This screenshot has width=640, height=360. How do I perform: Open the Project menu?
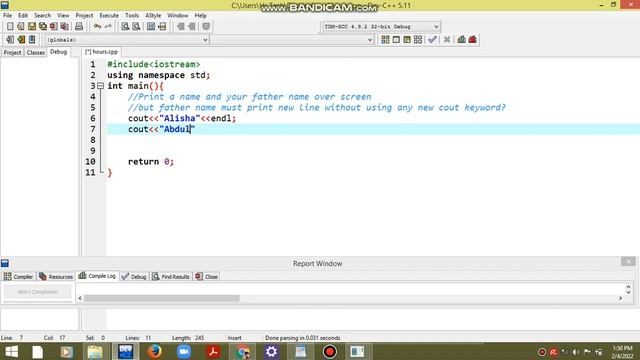pyautogui.click(x=84, y=16)
